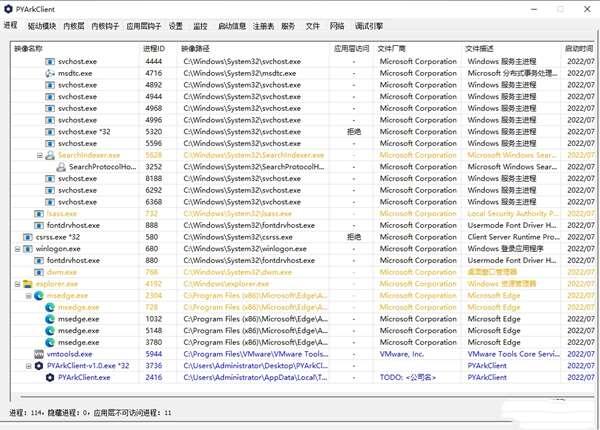Click the PYArkClient app icon in title bar
Screen dimensions: 600x430
point(9,8)
